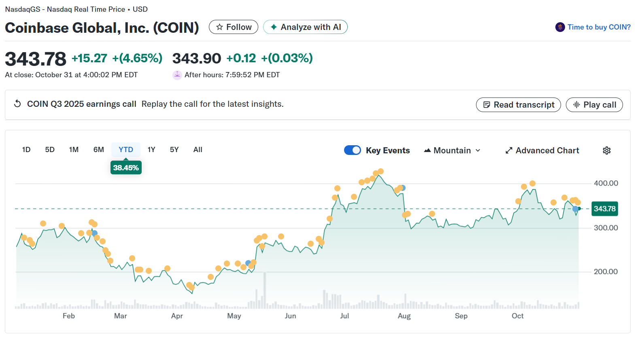Click the waveform icon inside Play call button
644x339 pixels.
577,104
